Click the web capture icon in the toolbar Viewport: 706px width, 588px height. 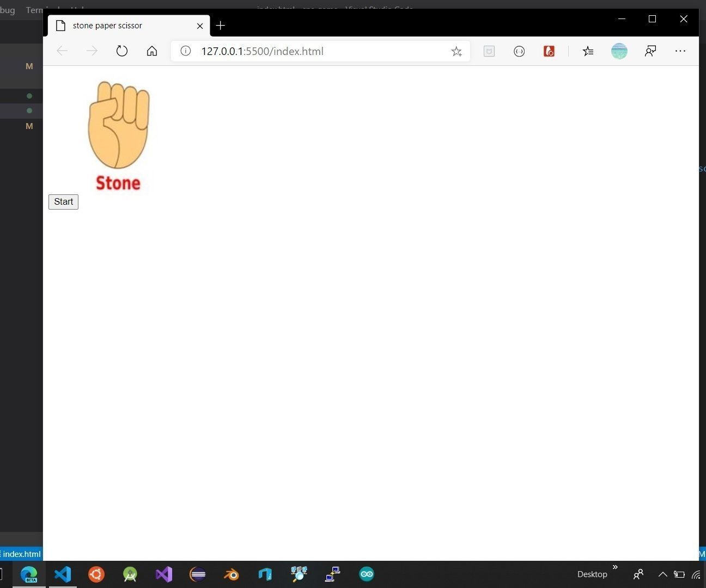519,51
